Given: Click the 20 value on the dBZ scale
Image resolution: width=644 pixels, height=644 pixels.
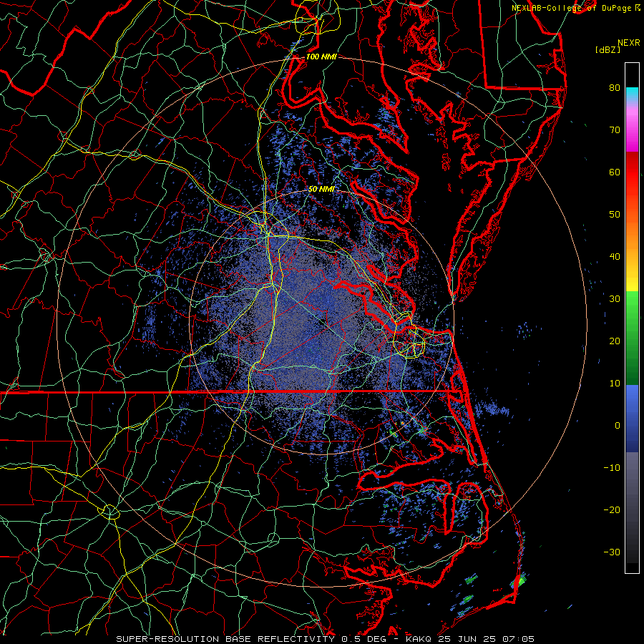Looking at the screenshot, I should coord(615,341).
